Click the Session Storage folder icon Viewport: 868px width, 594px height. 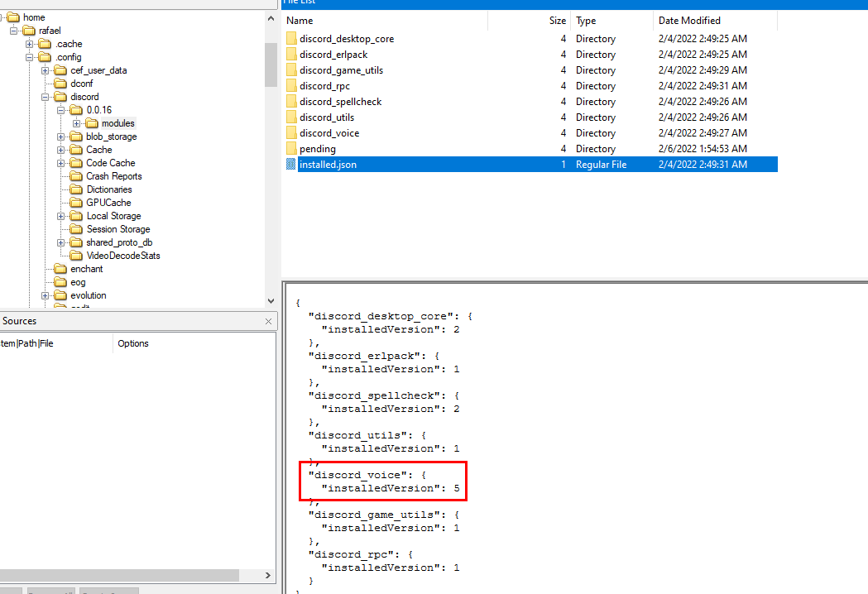point(76,229)
